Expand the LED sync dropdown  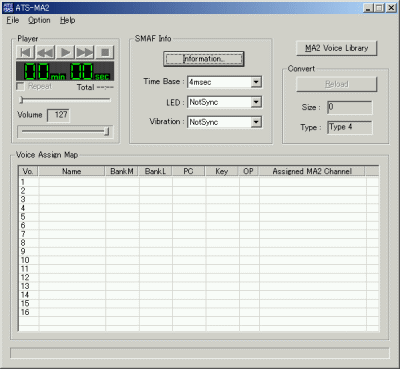256,102
